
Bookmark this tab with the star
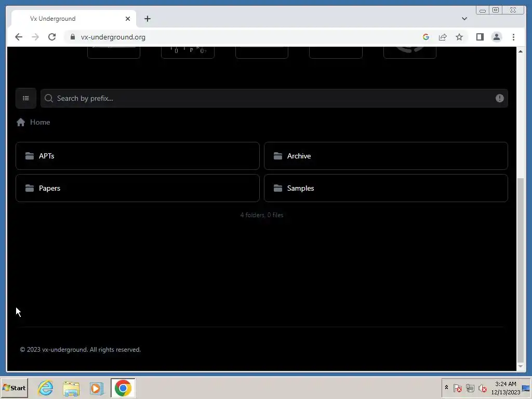point(459,37)
